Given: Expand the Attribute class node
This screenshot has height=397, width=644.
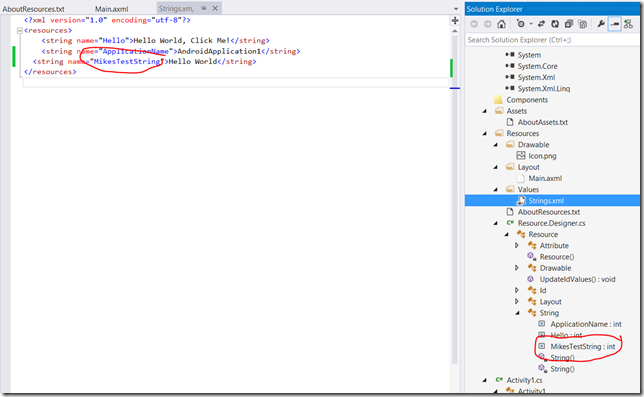Looking at the screenshot, I should [517, 246].
